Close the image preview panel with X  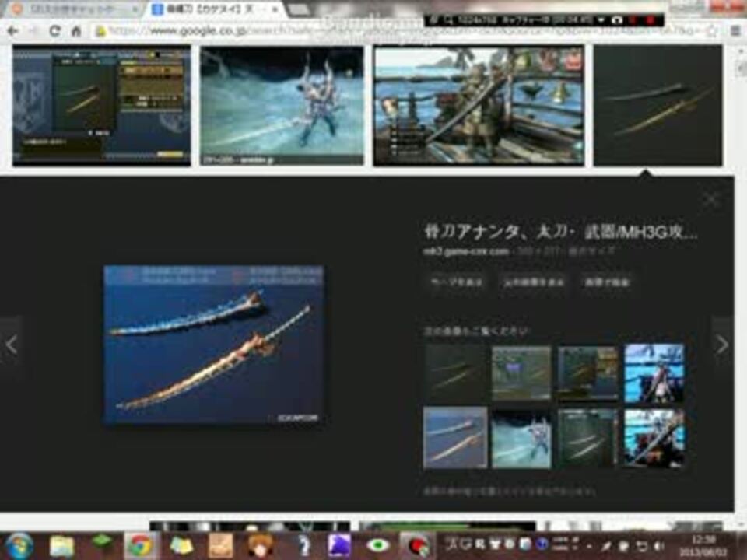712,199
